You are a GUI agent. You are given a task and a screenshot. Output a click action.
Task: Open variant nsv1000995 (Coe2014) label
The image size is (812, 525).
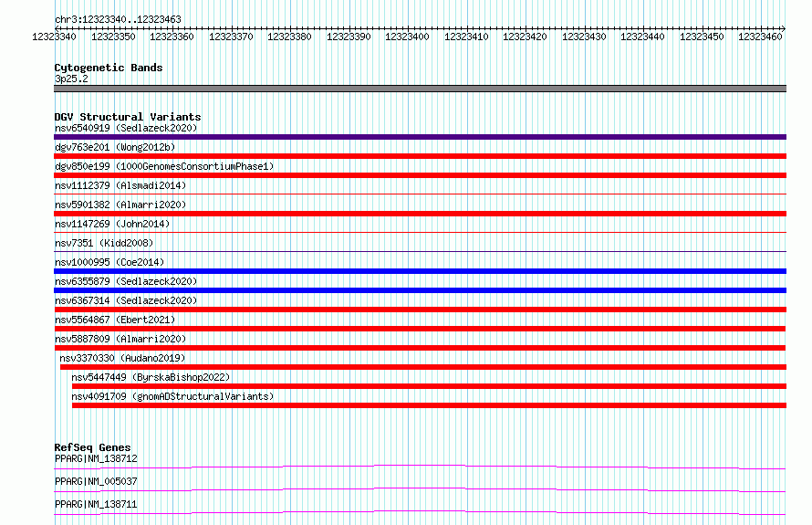click(x=109, y=262)
